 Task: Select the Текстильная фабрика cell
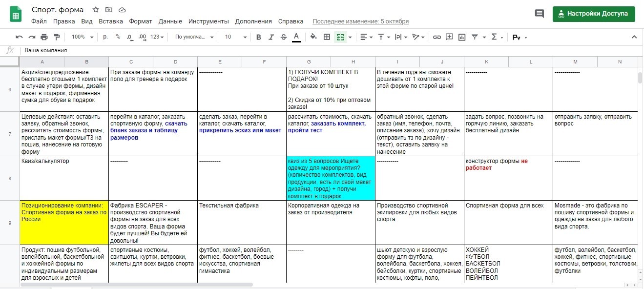(x=242, y=223)
